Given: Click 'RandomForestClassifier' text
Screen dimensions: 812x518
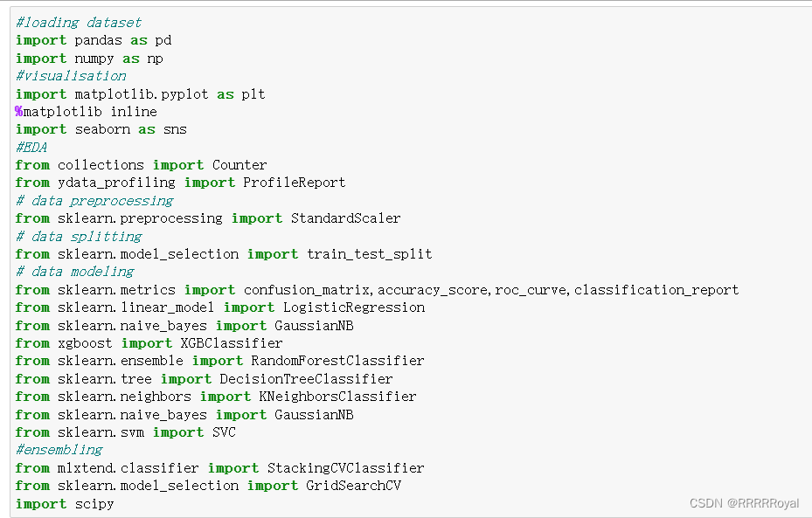Looking at the screenshot, I should 337,361.
